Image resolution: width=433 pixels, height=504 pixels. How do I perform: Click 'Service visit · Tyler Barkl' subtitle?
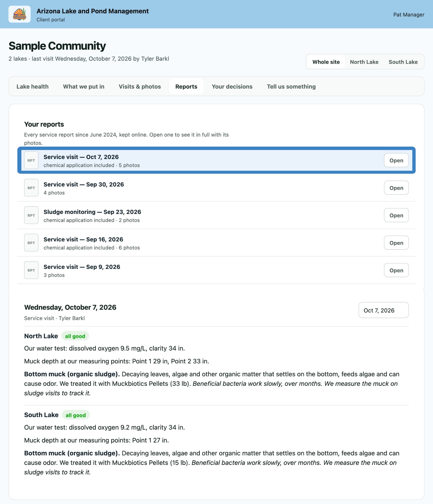(54, 318)
